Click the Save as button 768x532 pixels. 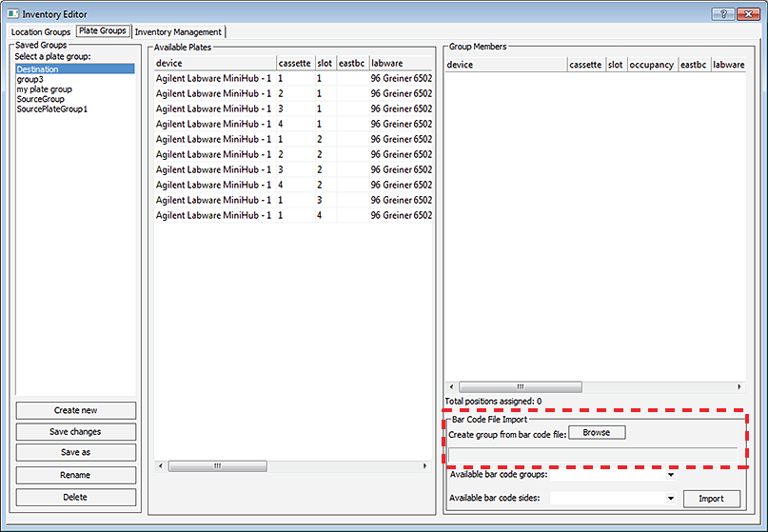click(x=76, y=453)
